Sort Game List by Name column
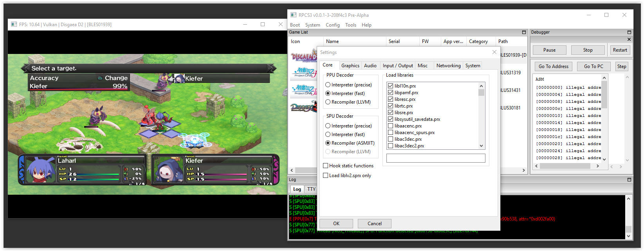 click(x=355, y=41)
